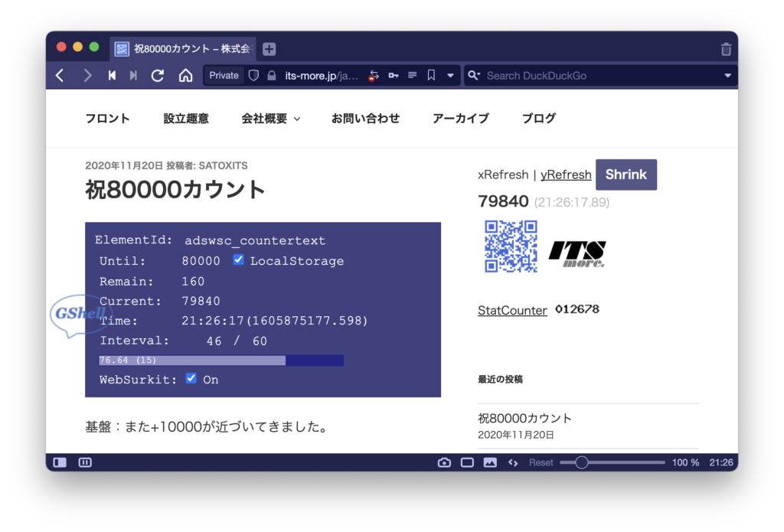Open the アーカイブ menu item
784x532 pixels.
[x=460, y=119]
